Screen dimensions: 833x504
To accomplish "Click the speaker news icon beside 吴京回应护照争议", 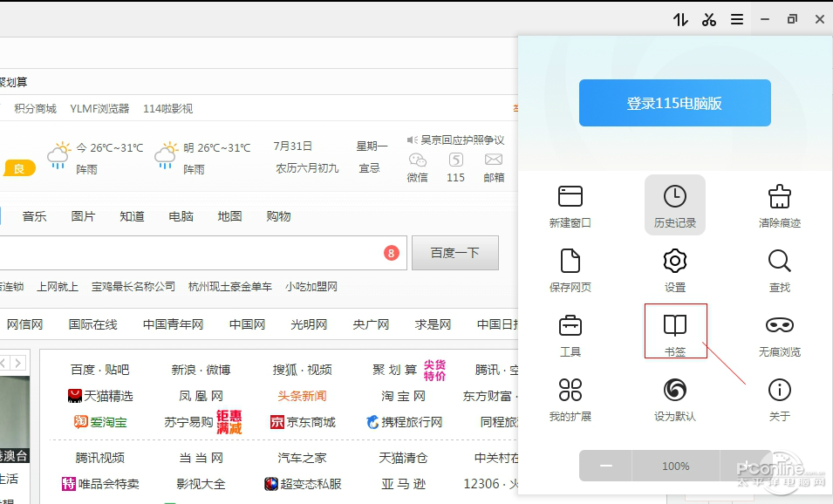I will coord(413,140).
